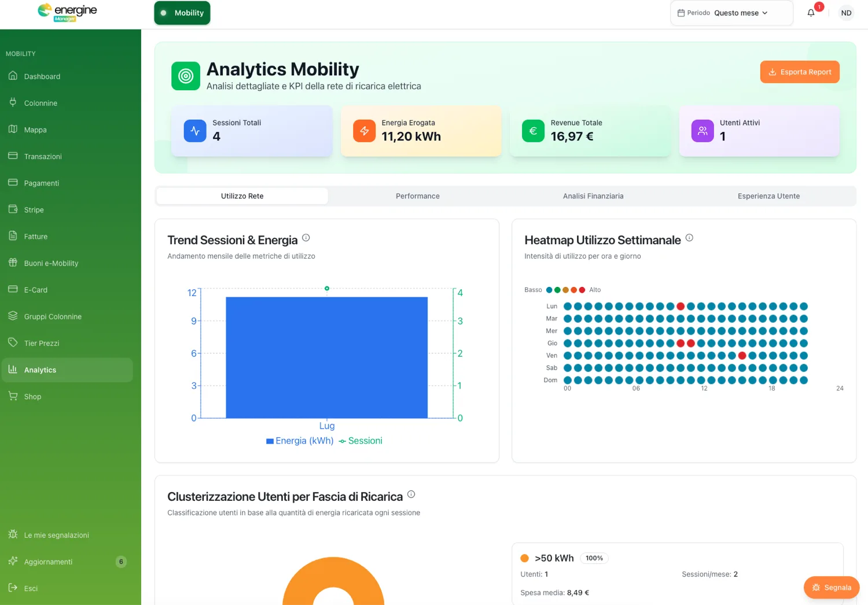This screenshot has height=605, width=868.
Task: Click the red Ven heatmap dot
Action: pos(742,356)
